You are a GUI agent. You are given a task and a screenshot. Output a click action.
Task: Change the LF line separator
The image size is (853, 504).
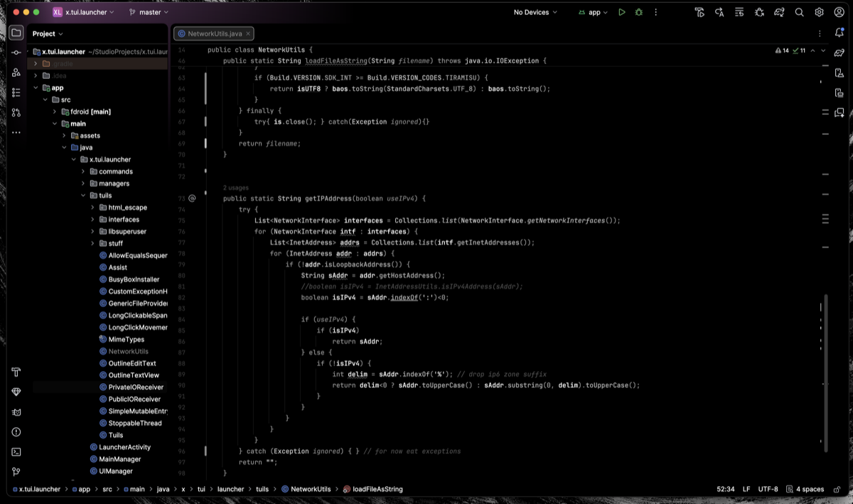(x=746, y=489)
